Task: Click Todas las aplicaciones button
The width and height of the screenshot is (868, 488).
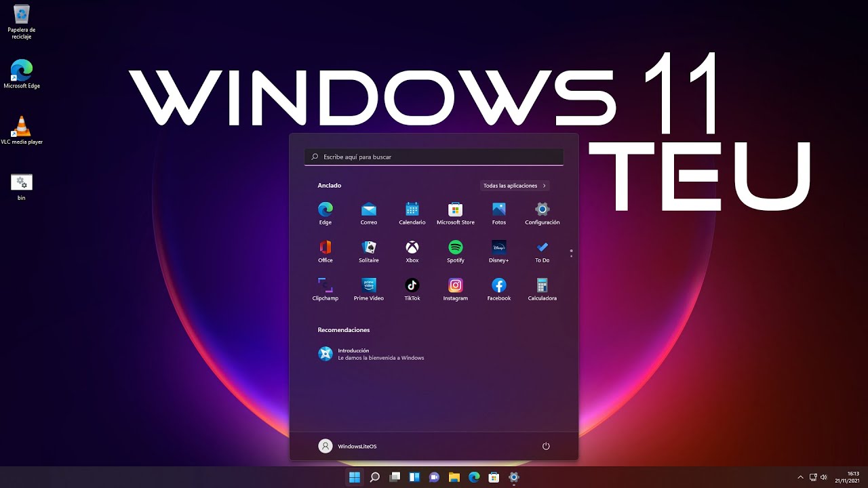Action: tap(515, 186)
